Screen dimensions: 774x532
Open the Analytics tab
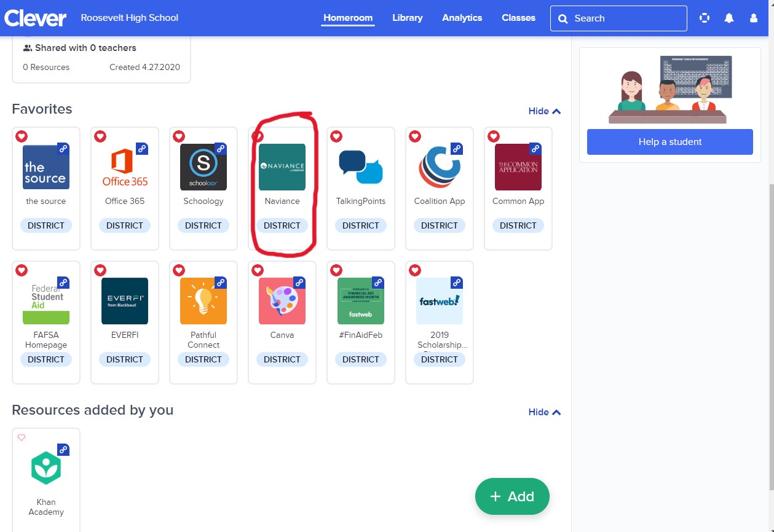point(462,18)
